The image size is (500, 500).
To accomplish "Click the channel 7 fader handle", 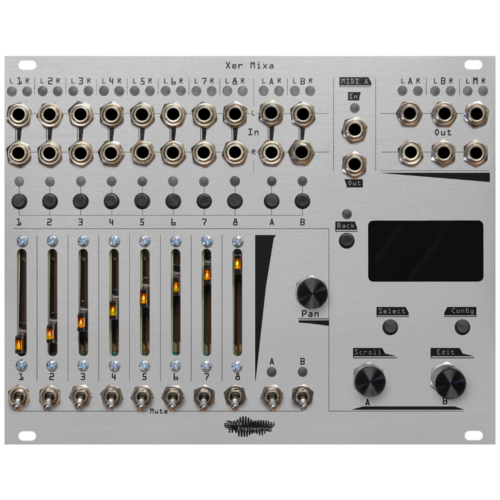I will pos(207,275).
